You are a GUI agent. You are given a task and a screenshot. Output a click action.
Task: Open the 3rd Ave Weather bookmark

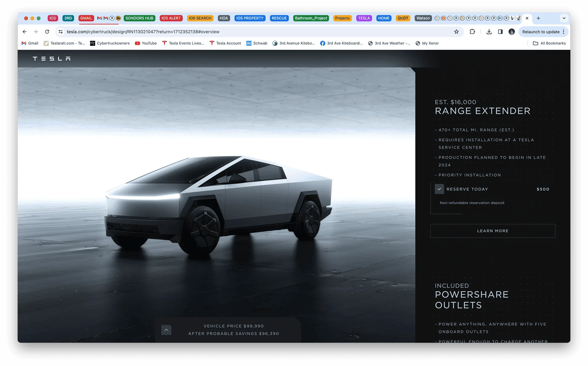point(389,43)
